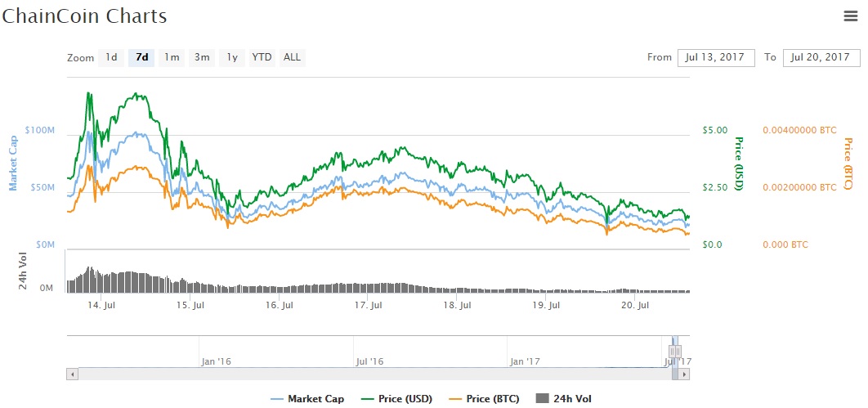
Task: Click the Jan '17 navigator label
Action: coord(525,361)
